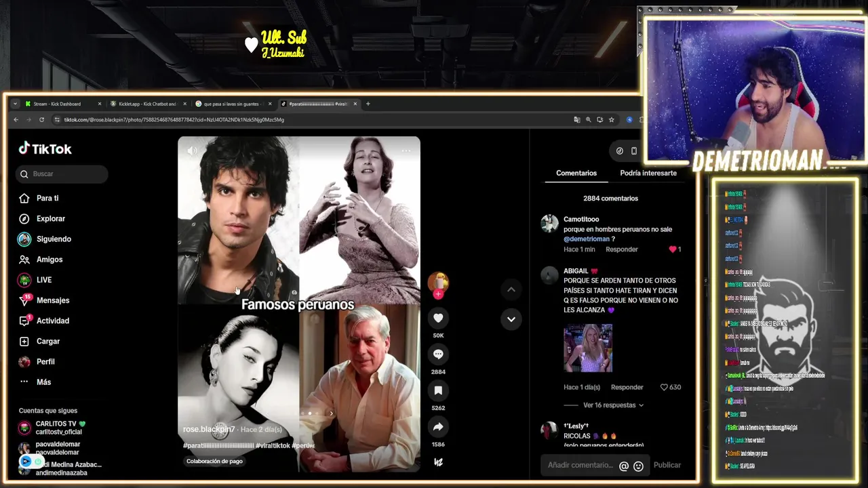This screenshot has width=868, height=488.
Task: Reply to ABIGAIL's comment
Action: click(x=627, y=387)
